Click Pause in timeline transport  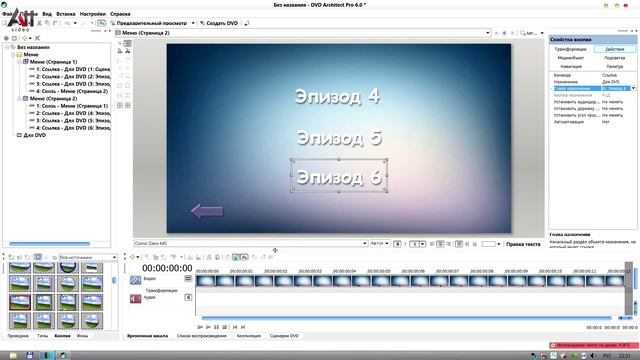(x=216, y=327)
